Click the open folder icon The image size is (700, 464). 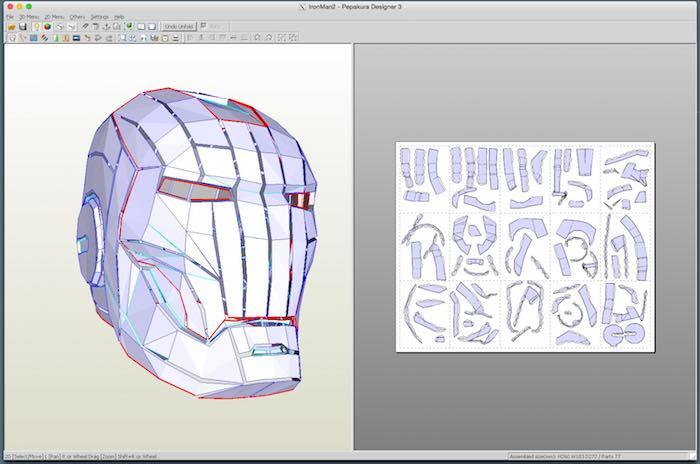pyautogui.click(x=12, y=27)
